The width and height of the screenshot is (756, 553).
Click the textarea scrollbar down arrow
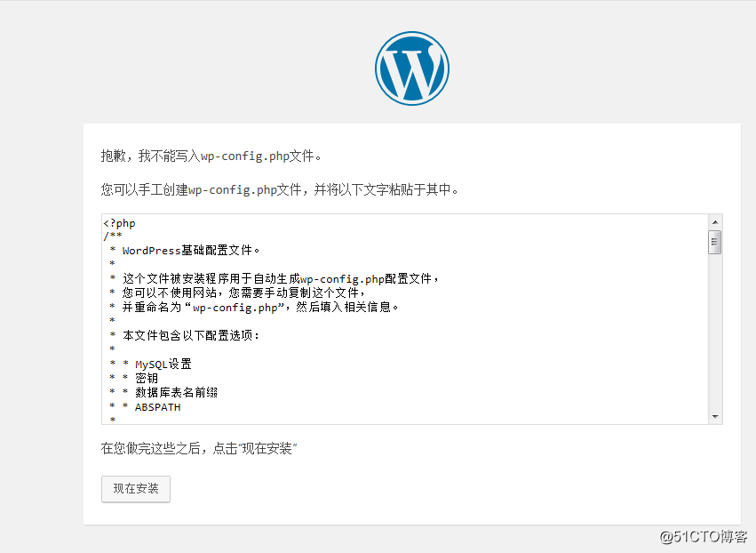[x=715, y=416]
